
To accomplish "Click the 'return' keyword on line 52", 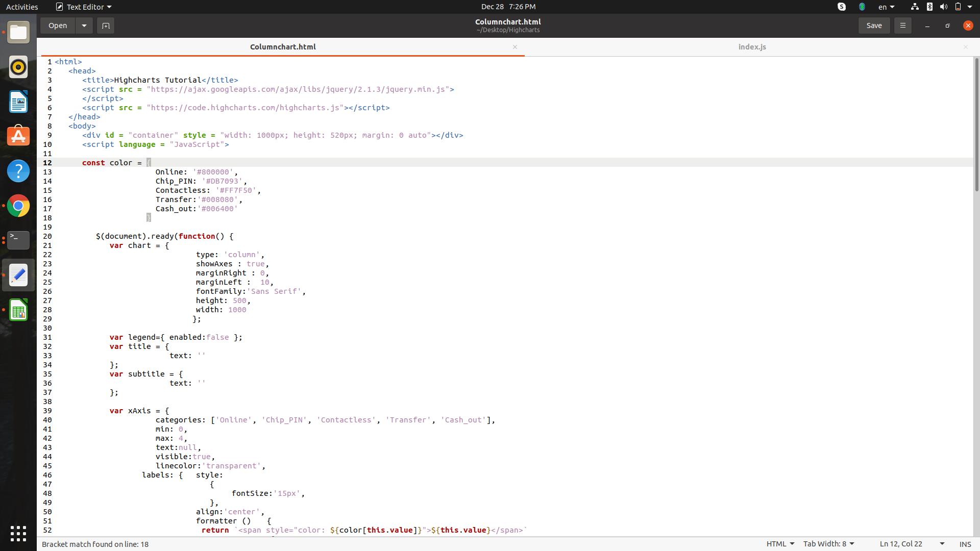I will (215, 530).
